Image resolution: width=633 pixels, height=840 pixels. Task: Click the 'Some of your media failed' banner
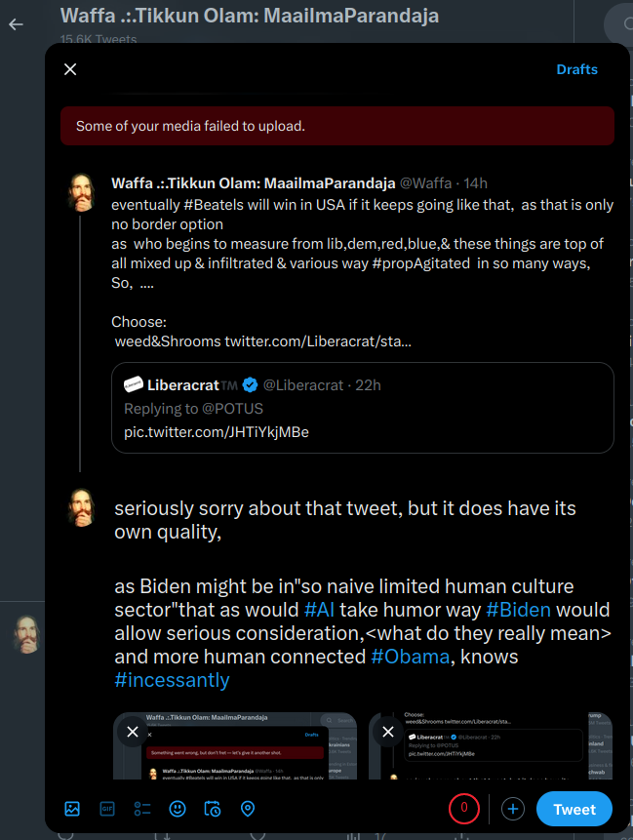tap(336, 126)
